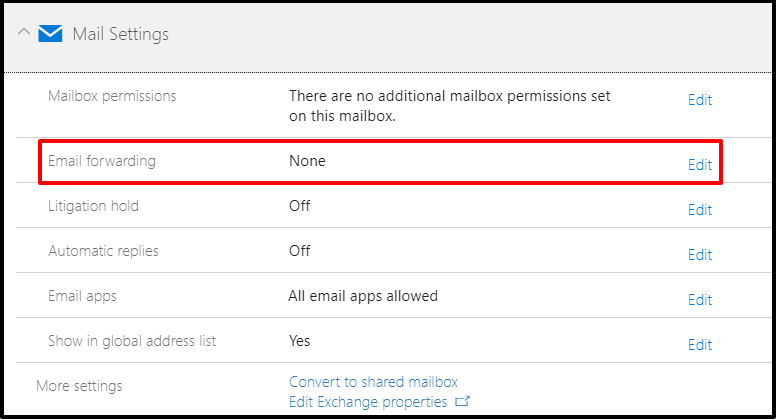Click the blue envelope mail icon
This screenshot has width=776, height=420.
tap(50, 35)
